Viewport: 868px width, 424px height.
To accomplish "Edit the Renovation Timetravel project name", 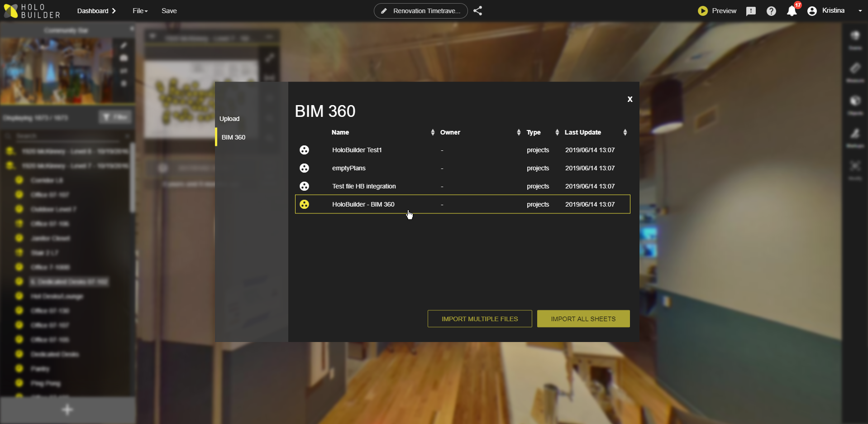I will [x=420, y=11].
